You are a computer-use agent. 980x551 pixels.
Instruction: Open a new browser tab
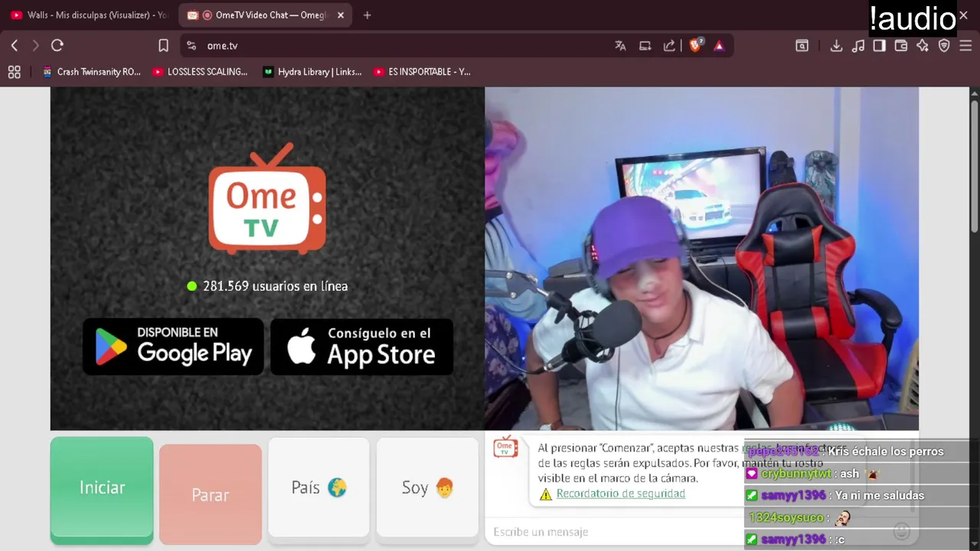[x=367, y=15]
